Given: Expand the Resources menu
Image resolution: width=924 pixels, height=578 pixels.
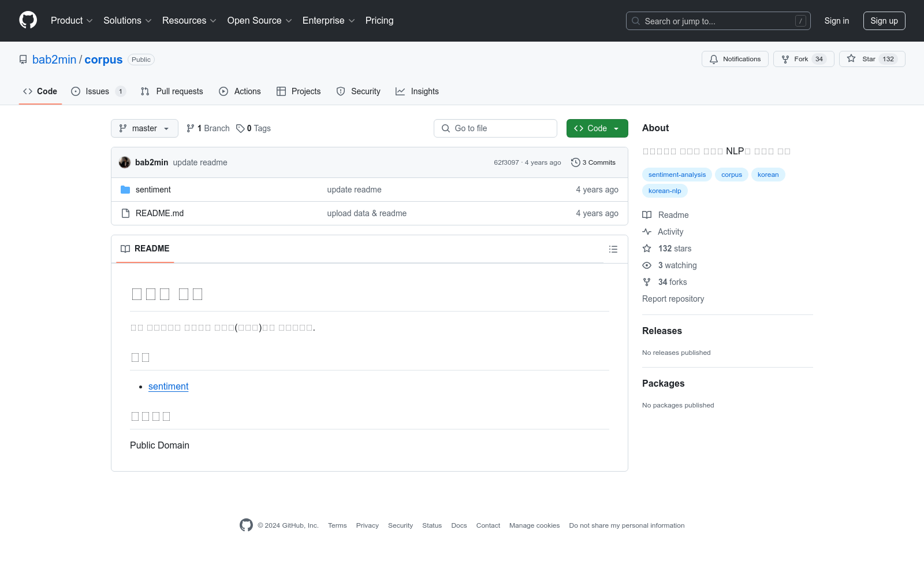Looking at the screenshot, I should (189, 20).
